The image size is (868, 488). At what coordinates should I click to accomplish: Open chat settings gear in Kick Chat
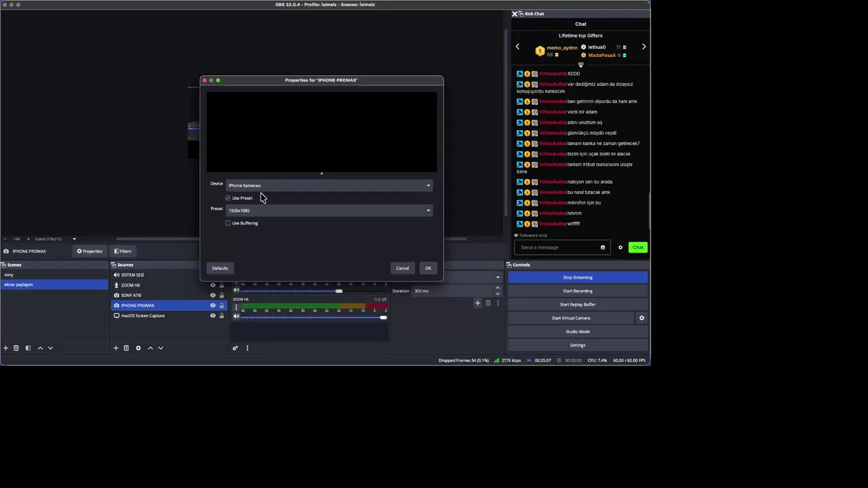(620, 247)
